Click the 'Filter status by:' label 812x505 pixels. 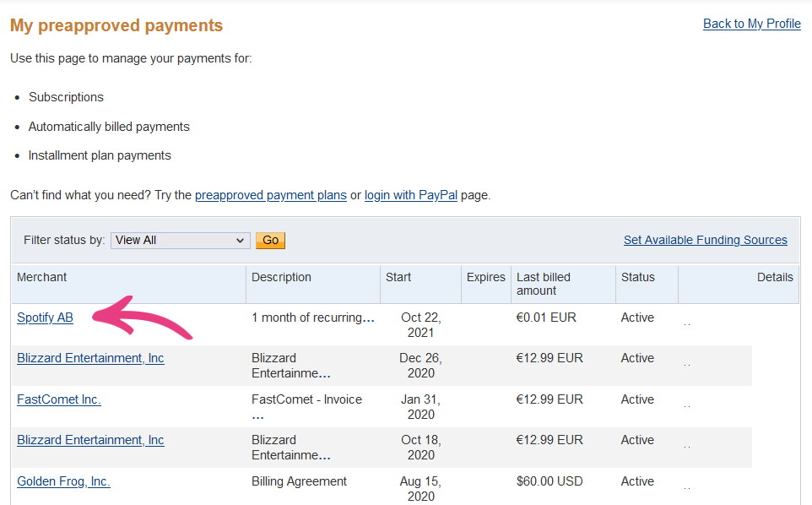64,240
